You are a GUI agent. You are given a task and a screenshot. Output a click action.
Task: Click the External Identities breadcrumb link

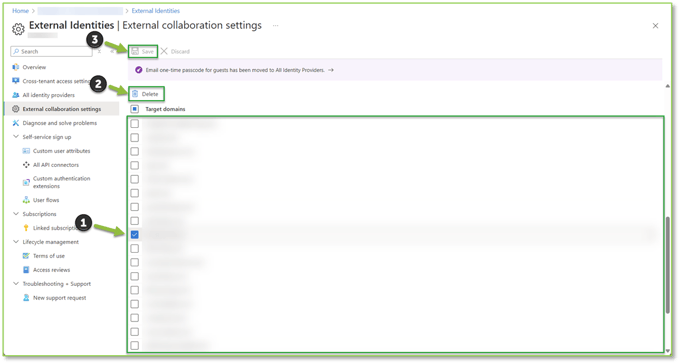click(x=156, y=11)
